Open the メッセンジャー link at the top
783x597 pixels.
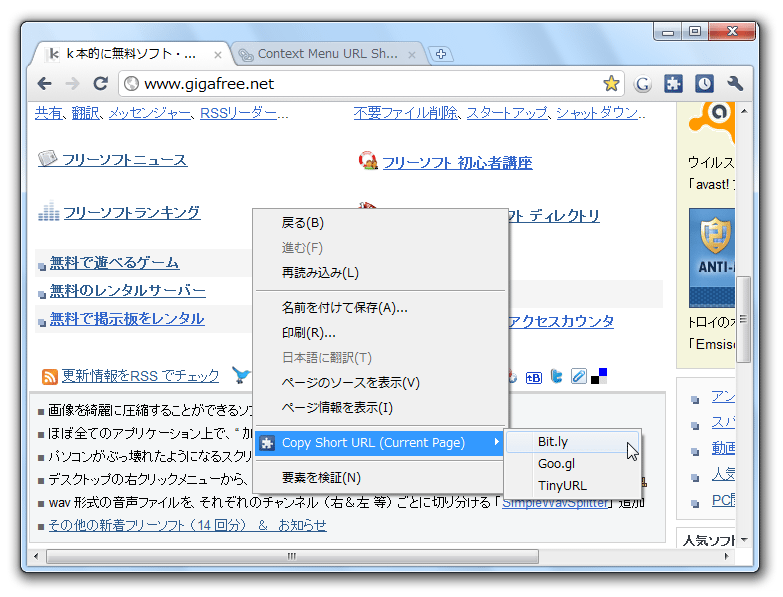point(150,113)
